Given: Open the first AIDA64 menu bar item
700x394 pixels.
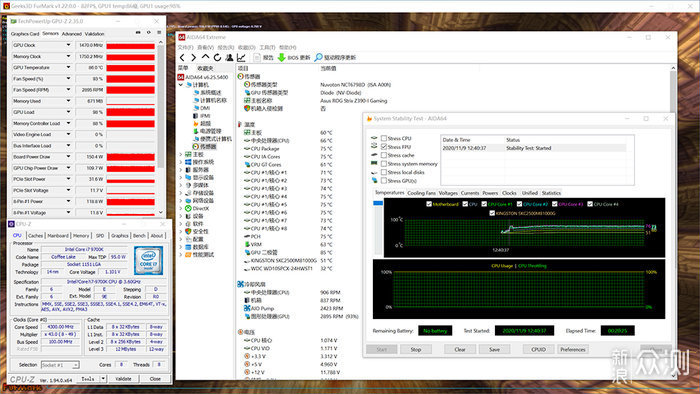Looking at the screenshot, I should click(x=185, y=47).
